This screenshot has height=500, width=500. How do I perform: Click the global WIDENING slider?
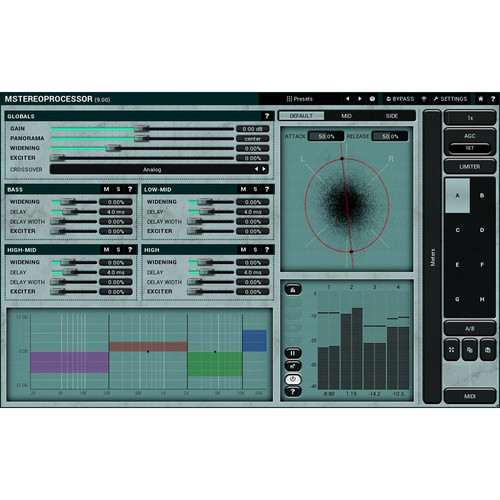click(142, 148)
